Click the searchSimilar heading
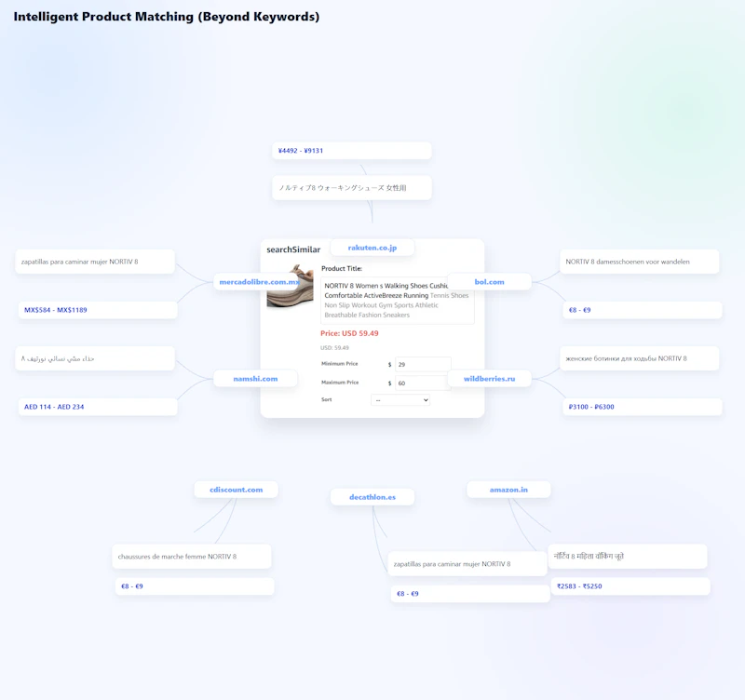This screenshot has width=745, height=700. (293, 249)
